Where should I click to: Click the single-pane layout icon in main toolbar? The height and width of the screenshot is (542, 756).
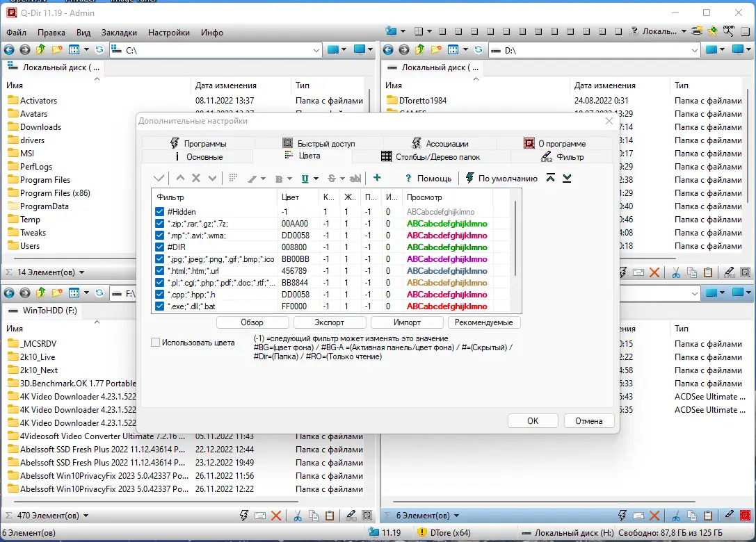(618, 31)
